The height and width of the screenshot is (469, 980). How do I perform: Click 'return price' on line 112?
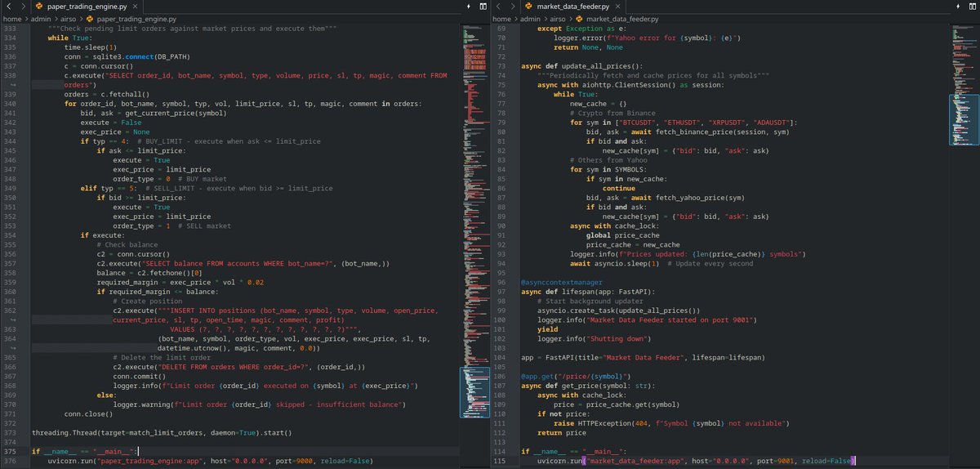point(563,433)
